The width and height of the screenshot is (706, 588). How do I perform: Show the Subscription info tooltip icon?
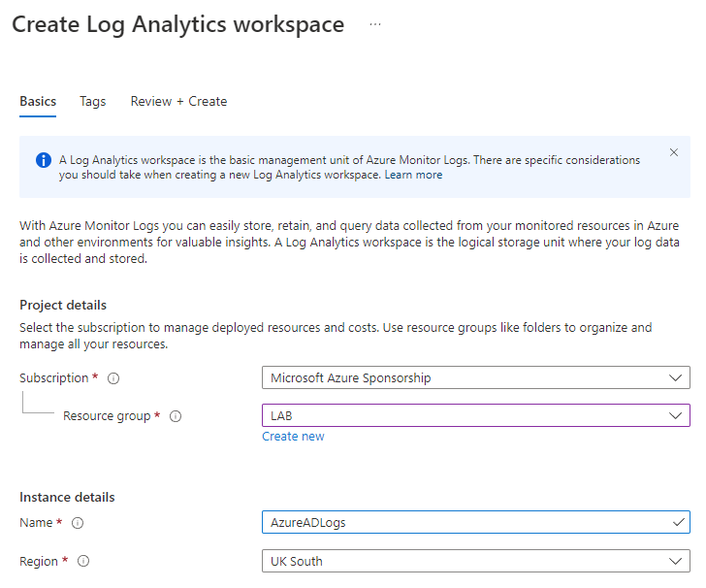[113, 378]
